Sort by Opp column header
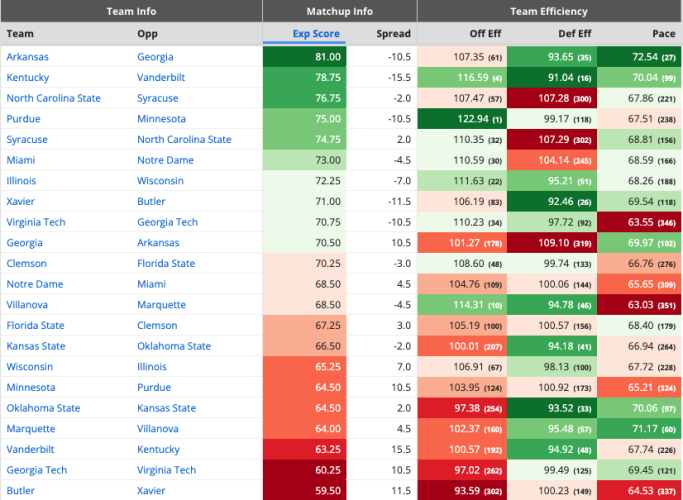This screenshot has width=683, height=500. coord(147,34)
